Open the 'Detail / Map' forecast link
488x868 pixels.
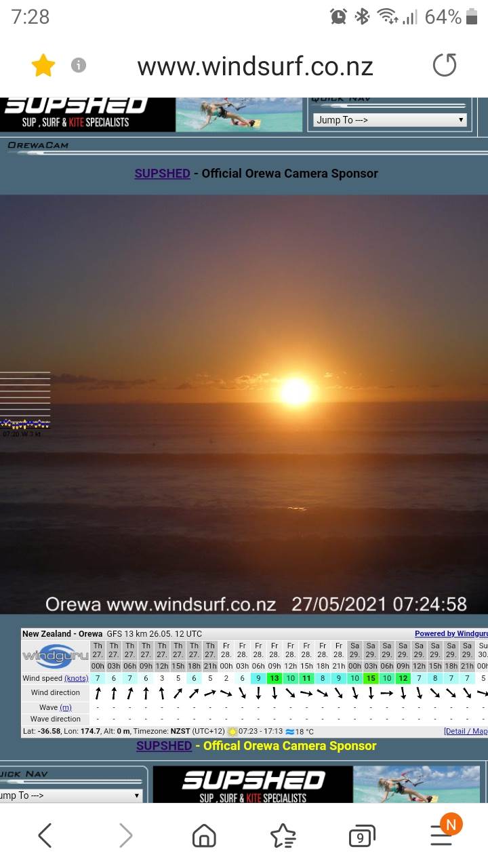pos(465,732)
